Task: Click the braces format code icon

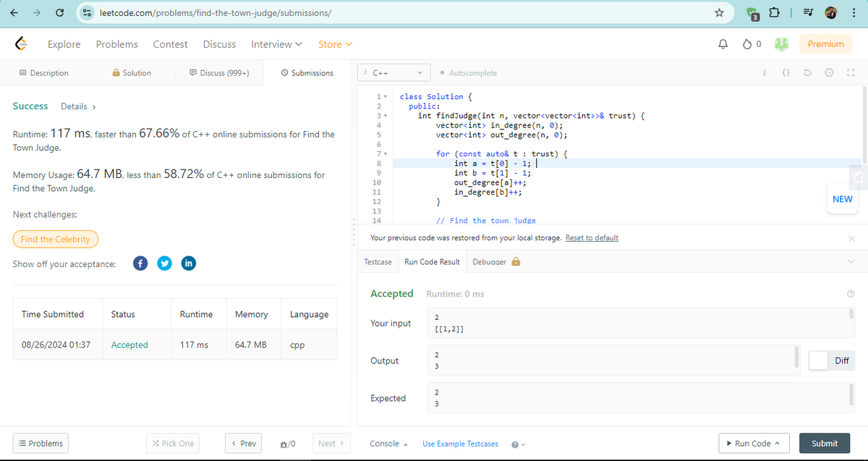Action: pos(786,72)
